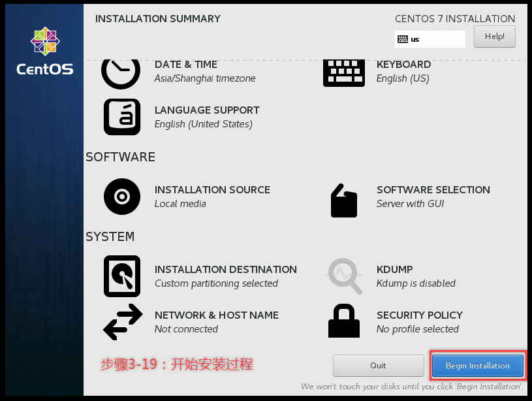The image size is (532, 401).
Task: Click the INSTALLATION SUMMARY title
Action: 158,19
